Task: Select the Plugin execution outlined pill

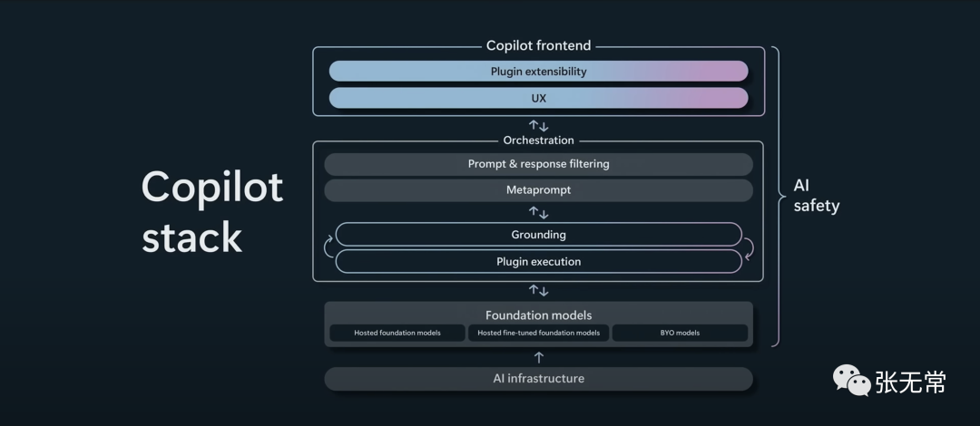Action: [x=538, y=261]
